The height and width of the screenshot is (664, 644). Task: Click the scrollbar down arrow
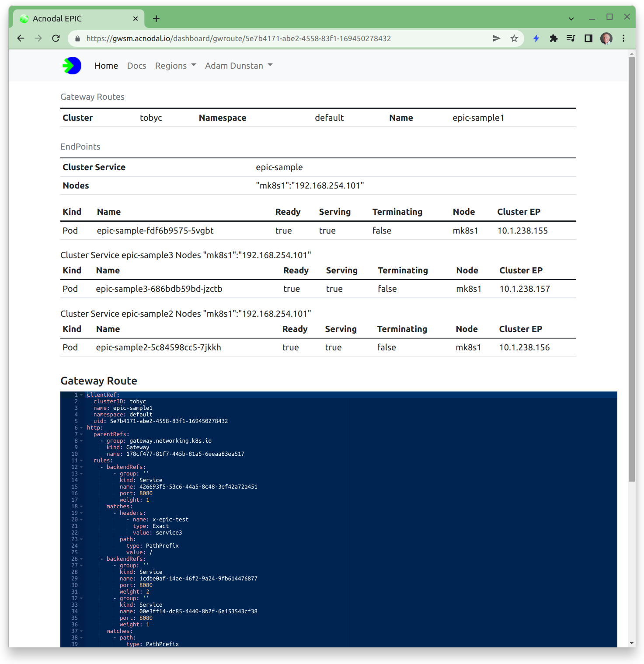click(x=632, y=643)
